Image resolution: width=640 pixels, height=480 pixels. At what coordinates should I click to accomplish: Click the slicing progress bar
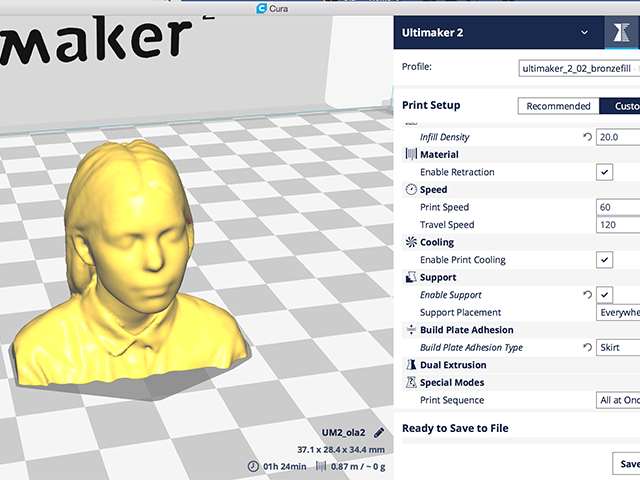(521, 440)
